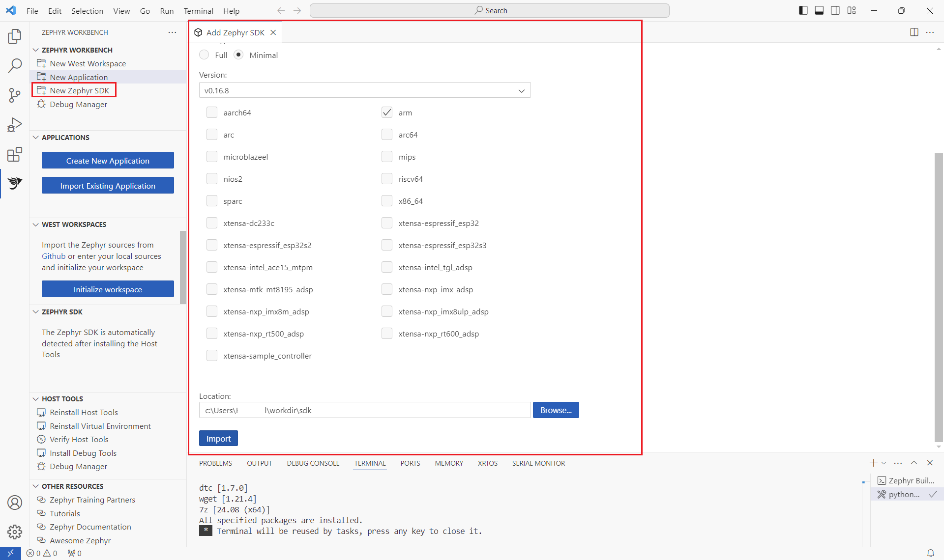Click the New West Workspace icon

coord(42,63)
